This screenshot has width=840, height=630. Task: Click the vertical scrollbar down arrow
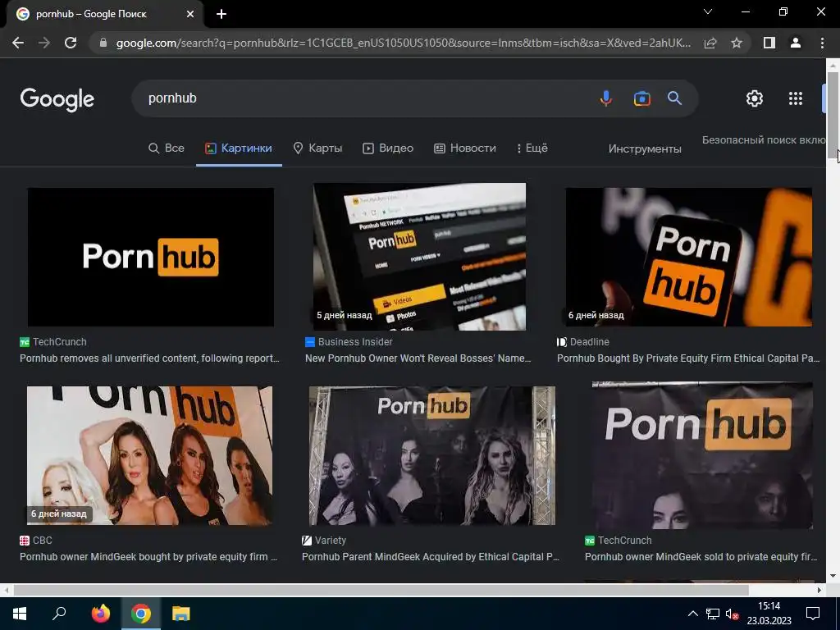pyautogui.click(x=833, y=576)
